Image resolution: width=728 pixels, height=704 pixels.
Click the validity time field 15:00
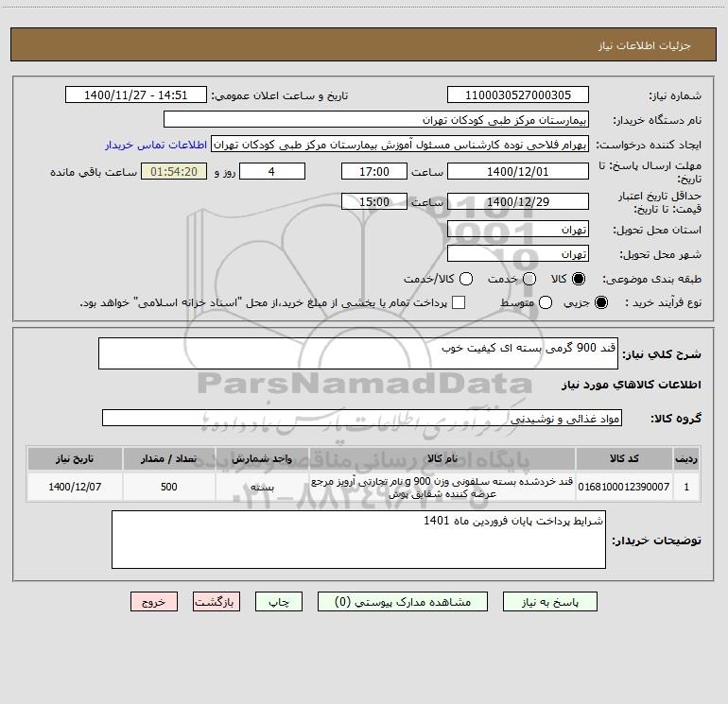374,202
